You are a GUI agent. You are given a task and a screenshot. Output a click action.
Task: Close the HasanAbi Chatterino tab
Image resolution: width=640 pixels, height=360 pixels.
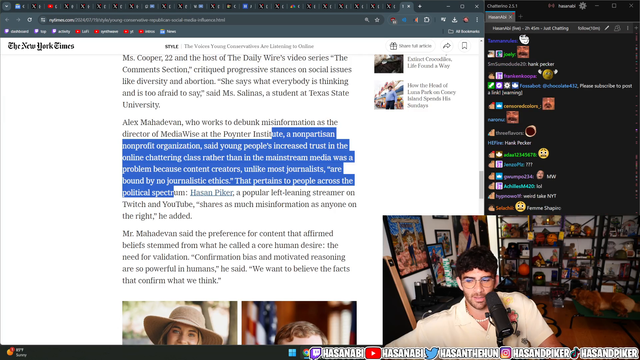point(510,17)
